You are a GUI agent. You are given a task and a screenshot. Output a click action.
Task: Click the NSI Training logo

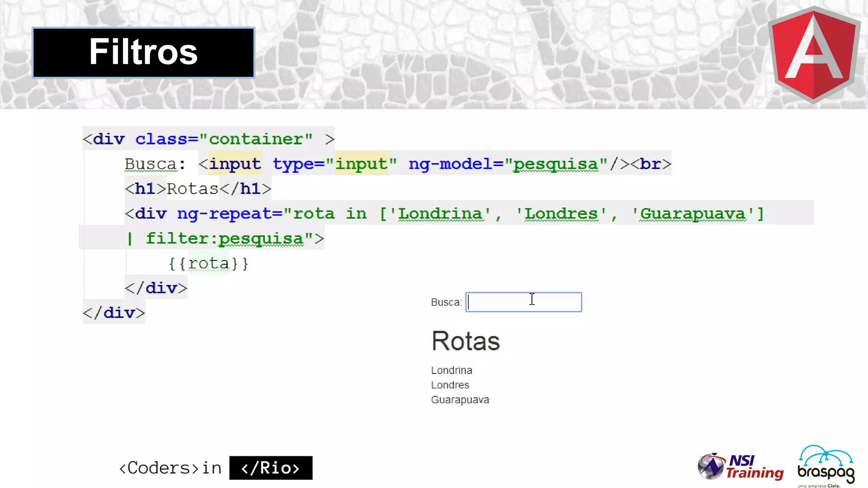pyautogui.click(x=741, y=467)
